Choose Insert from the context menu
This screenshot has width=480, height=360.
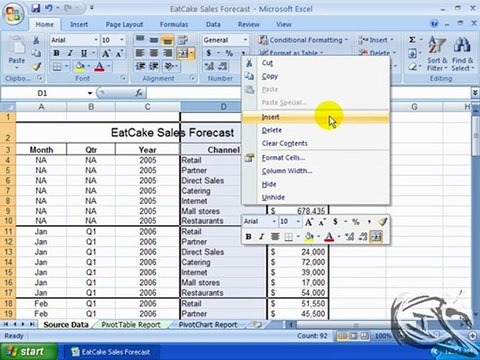[315, 117]
